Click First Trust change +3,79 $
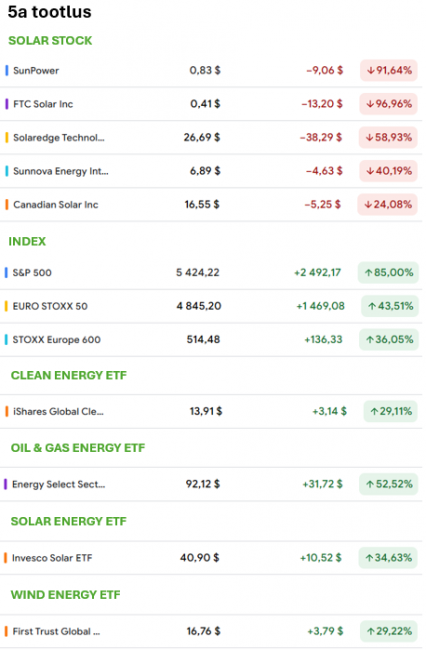The width and height of the screenshot is (426, 650). coord(325,631)
